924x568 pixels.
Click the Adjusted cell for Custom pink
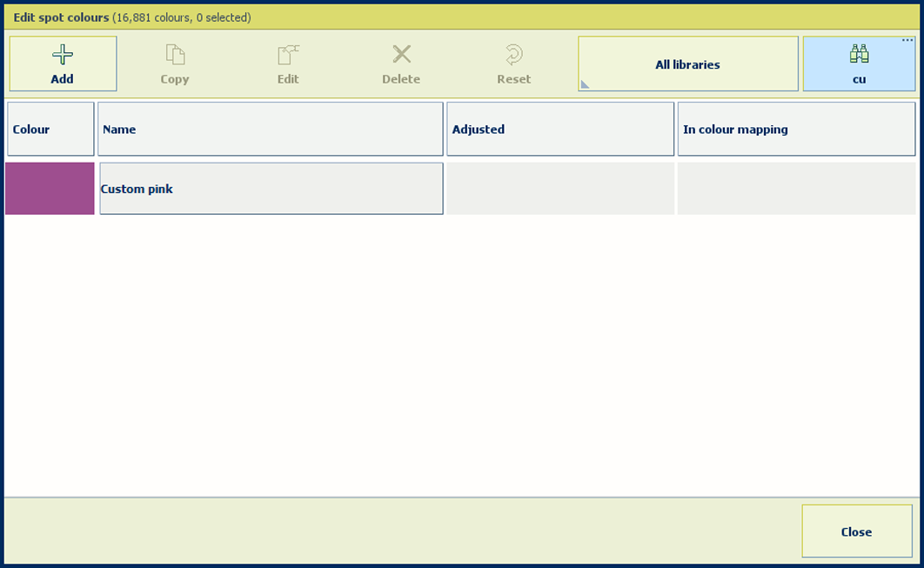click(560, 189)
